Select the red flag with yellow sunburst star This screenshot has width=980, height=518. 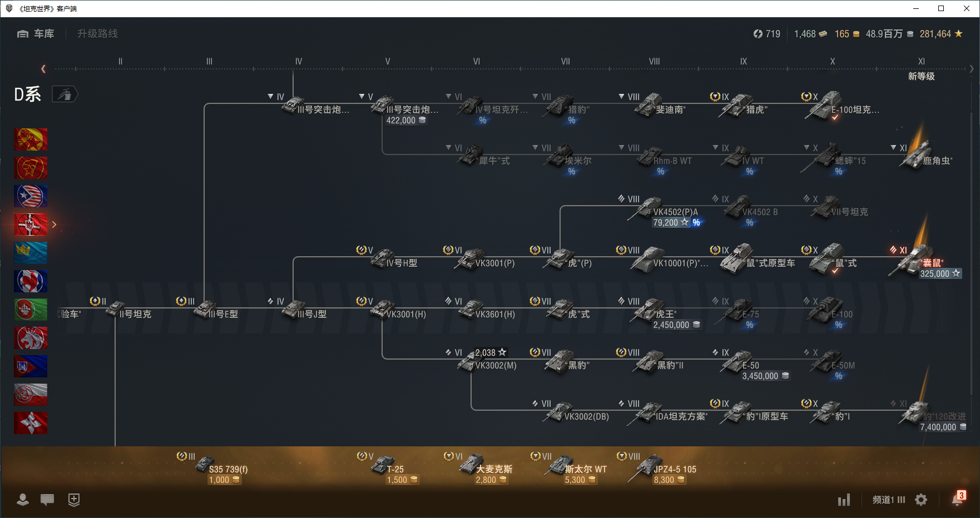31,140
